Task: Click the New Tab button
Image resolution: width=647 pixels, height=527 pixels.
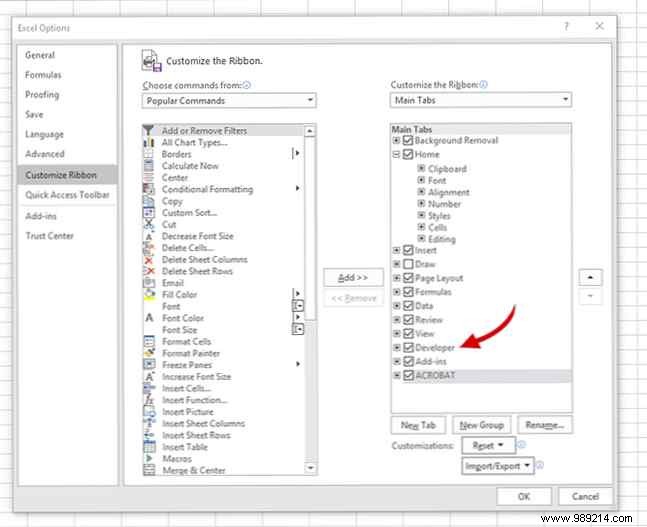Action: [418, 425]
